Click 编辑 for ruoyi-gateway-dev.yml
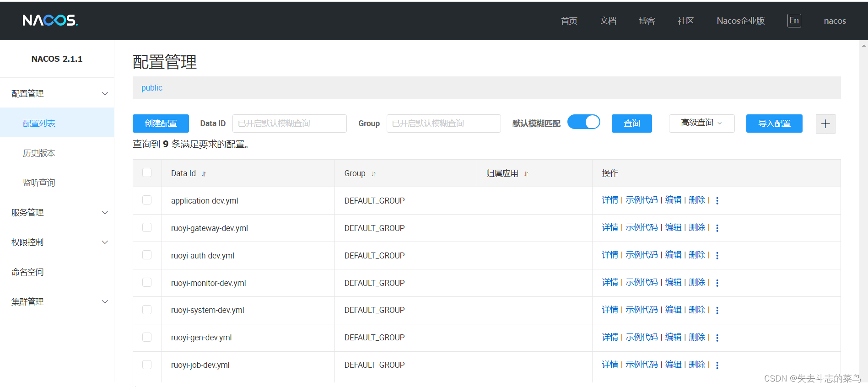Screen dimensions: 868x387 [673, 227]
